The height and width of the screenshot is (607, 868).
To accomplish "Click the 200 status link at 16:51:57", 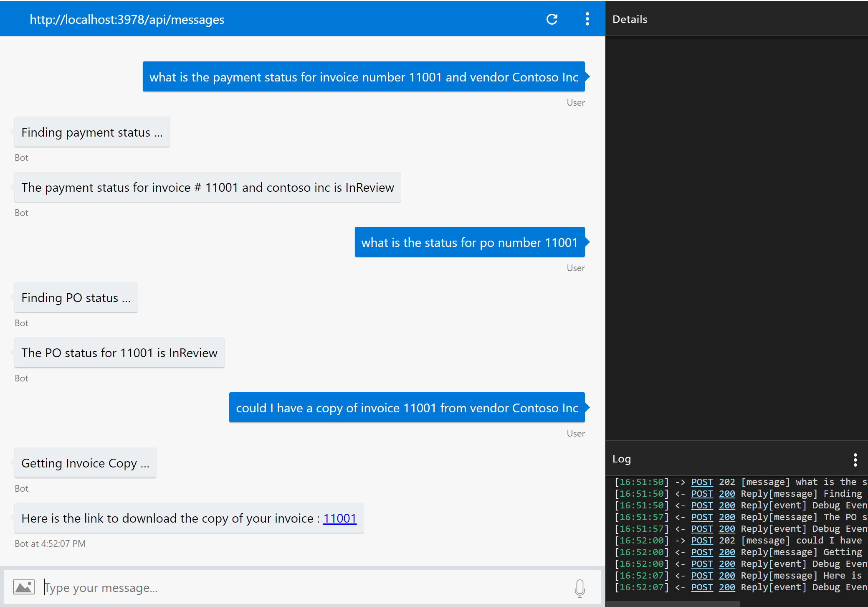I will click(x=726, y=517).
